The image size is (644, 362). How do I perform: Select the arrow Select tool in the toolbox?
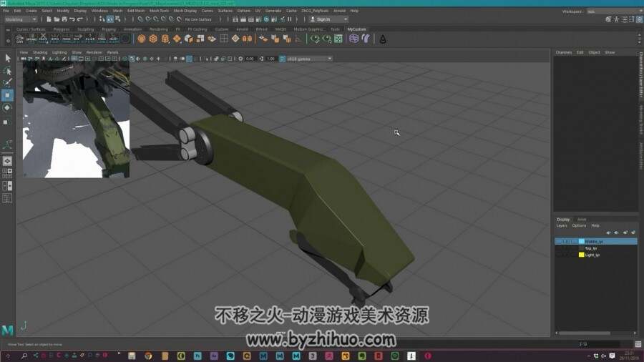pos(7,58)
